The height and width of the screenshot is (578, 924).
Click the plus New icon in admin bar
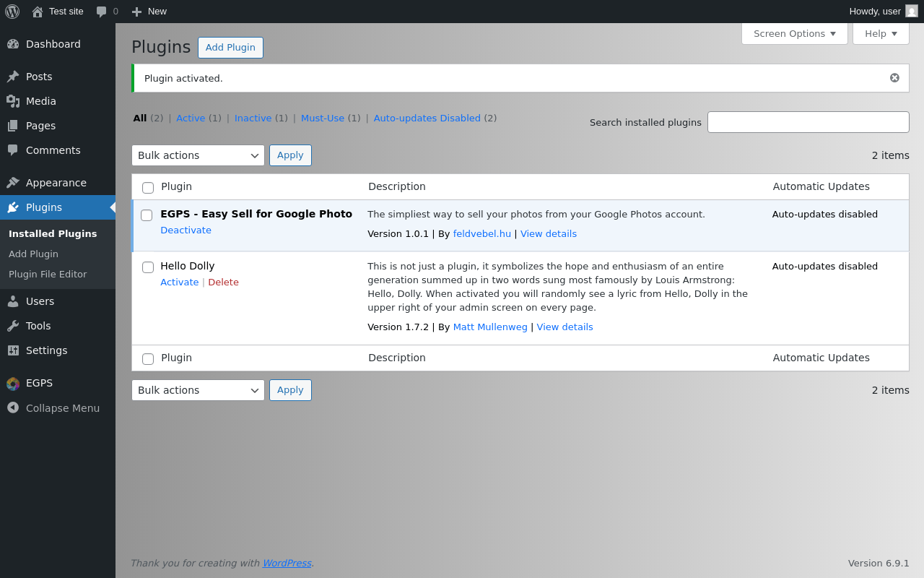[136, 12]
